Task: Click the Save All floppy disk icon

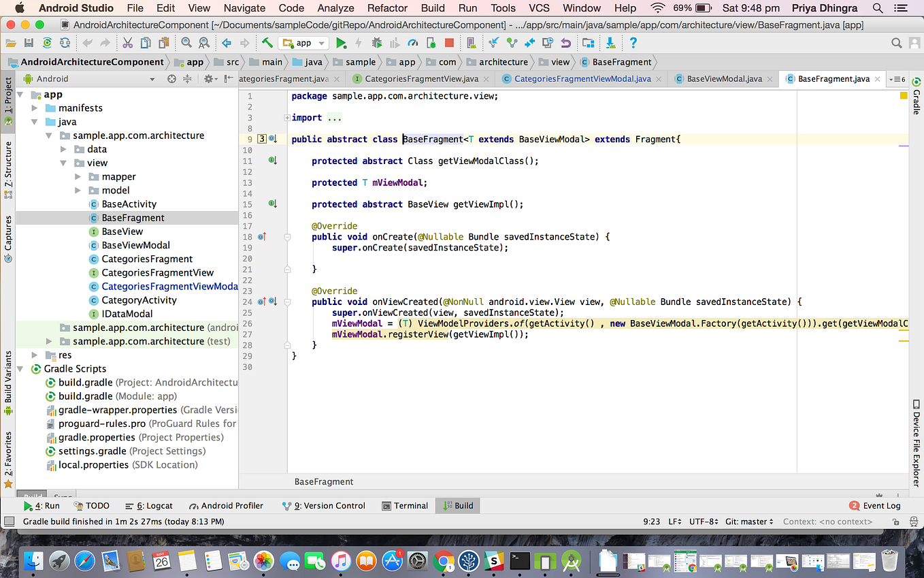Action: [x=29, y=43]
